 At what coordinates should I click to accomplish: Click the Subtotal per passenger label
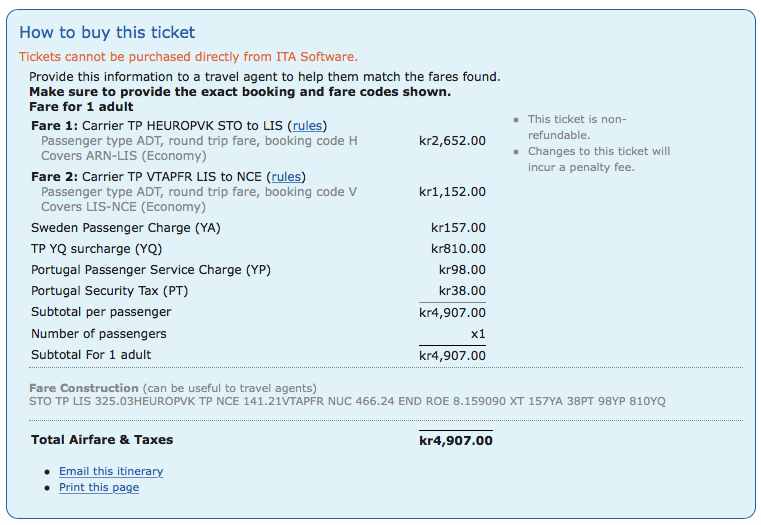coord(99,313)
